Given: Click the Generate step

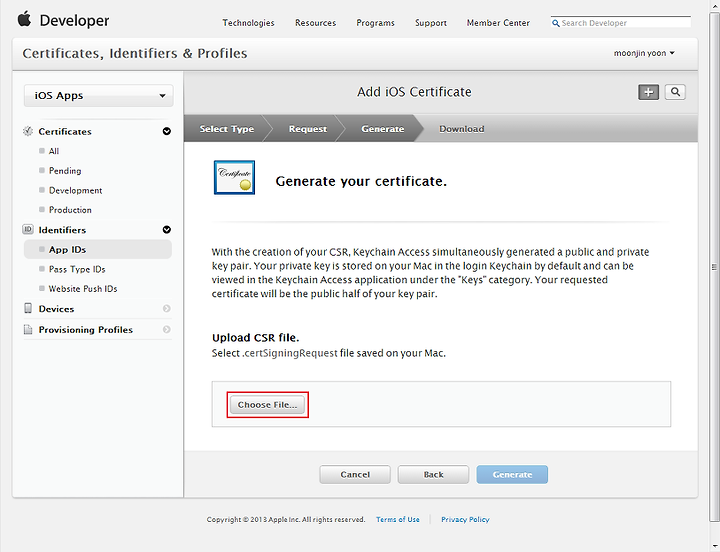Looking at the screenshot, I should (382, 129).
